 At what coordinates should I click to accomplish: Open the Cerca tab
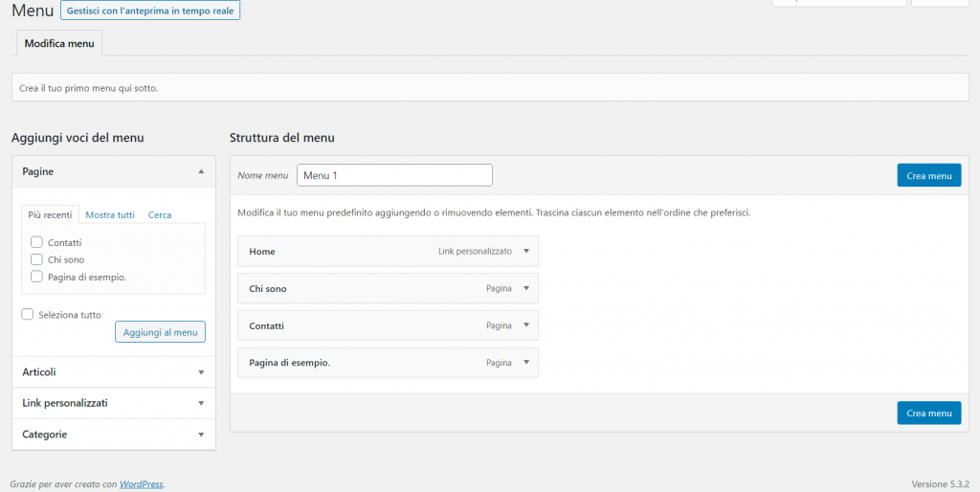tap(160, 215)
